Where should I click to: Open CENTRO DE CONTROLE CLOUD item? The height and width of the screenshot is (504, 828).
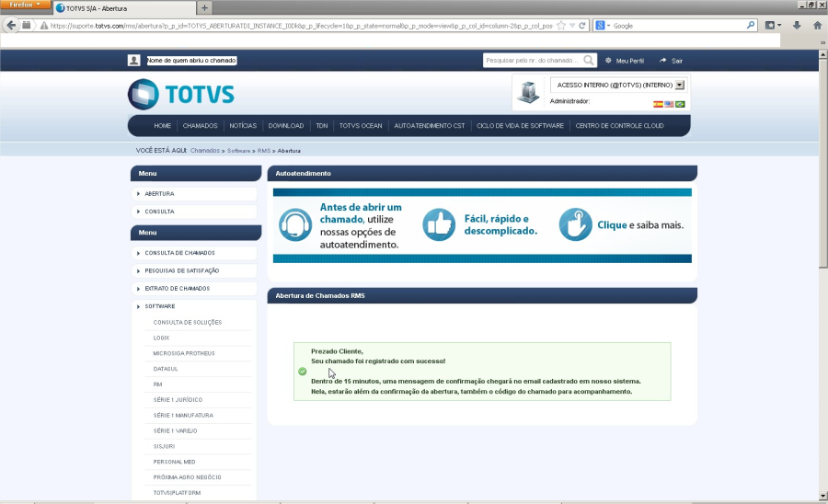tap(619, 126)
